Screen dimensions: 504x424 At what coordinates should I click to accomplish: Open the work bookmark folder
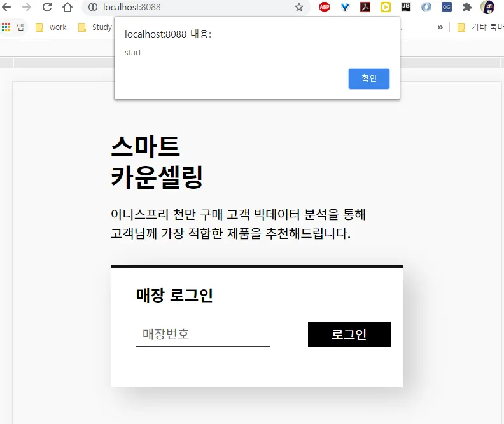(x=51, y=27)
